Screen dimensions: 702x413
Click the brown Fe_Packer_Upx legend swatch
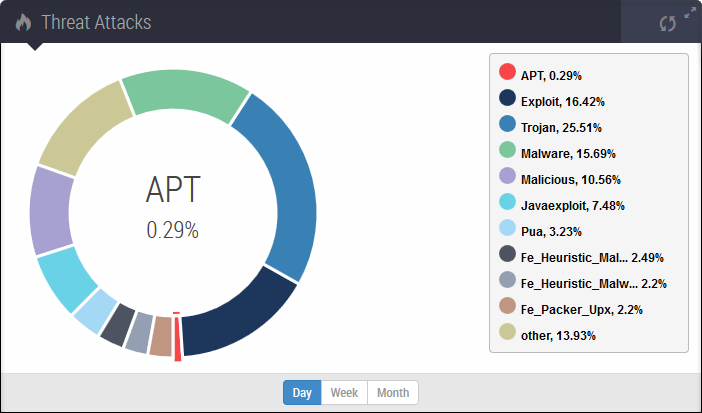(507, 305)
